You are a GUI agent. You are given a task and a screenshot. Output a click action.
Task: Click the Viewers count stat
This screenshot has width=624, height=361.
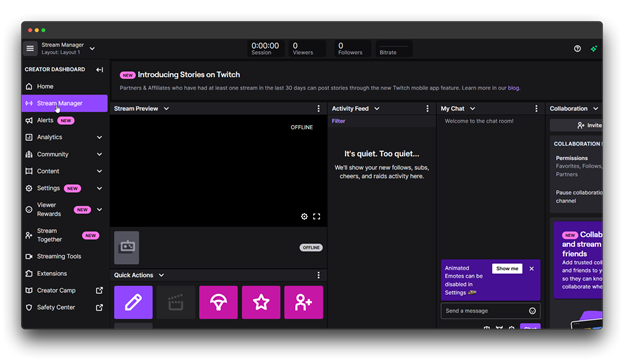click(307, 49)
